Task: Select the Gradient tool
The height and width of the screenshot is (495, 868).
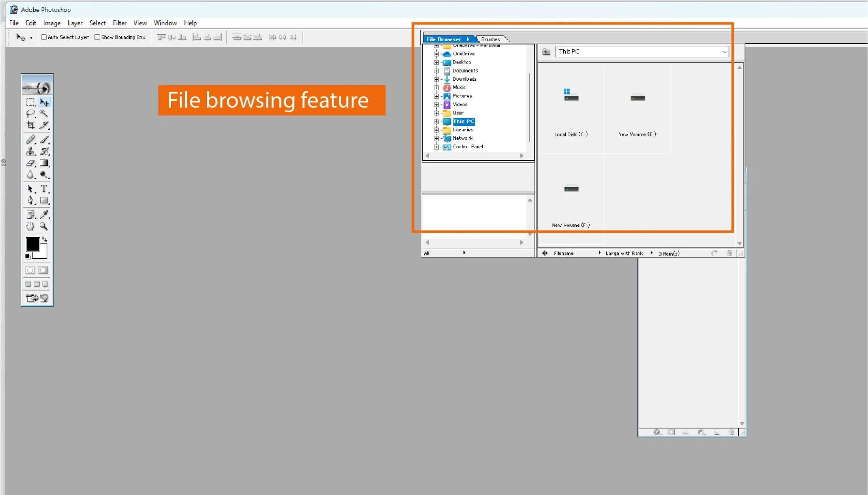Action: (x=44, y=163)
